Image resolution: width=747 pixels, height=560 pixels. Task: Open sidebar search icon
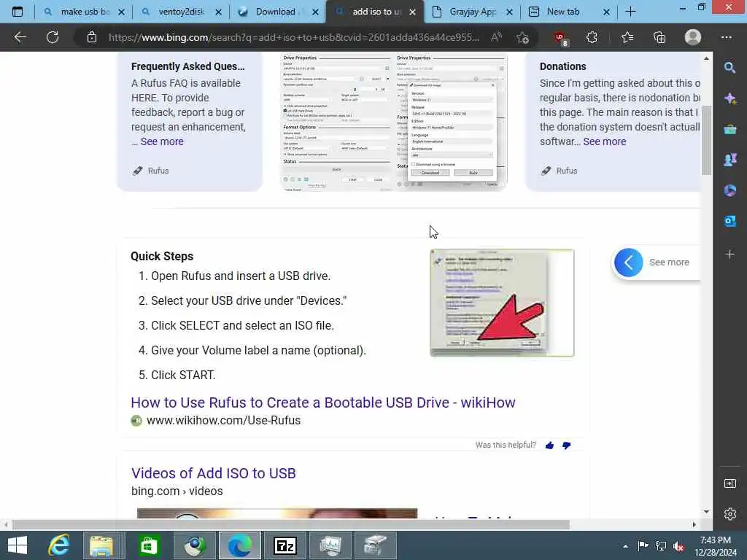point(729,68)
